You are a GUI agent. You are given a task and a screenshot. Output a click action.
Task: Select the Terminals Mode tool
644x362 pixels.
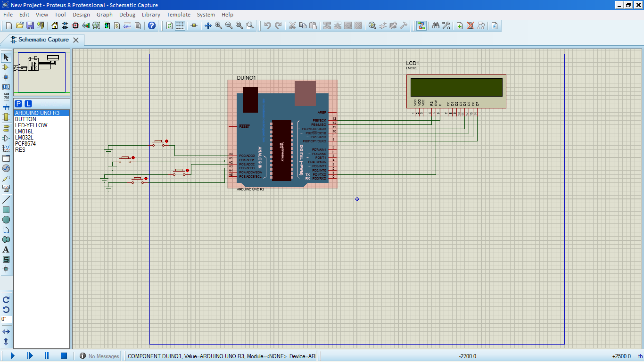point(7,127)
